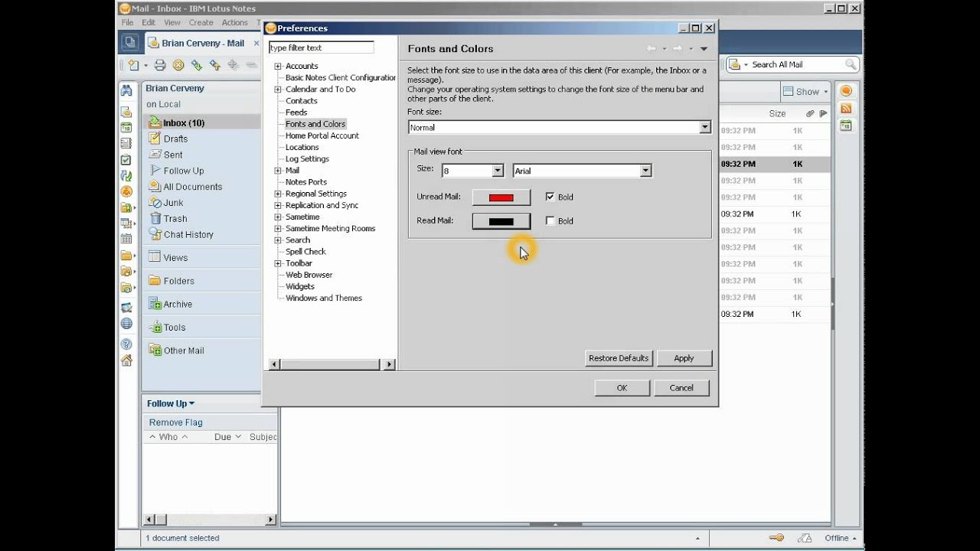Click the Open list icon left of Mail tab
Viewport: 980px width, 551px height.
(x=129, y=43)
